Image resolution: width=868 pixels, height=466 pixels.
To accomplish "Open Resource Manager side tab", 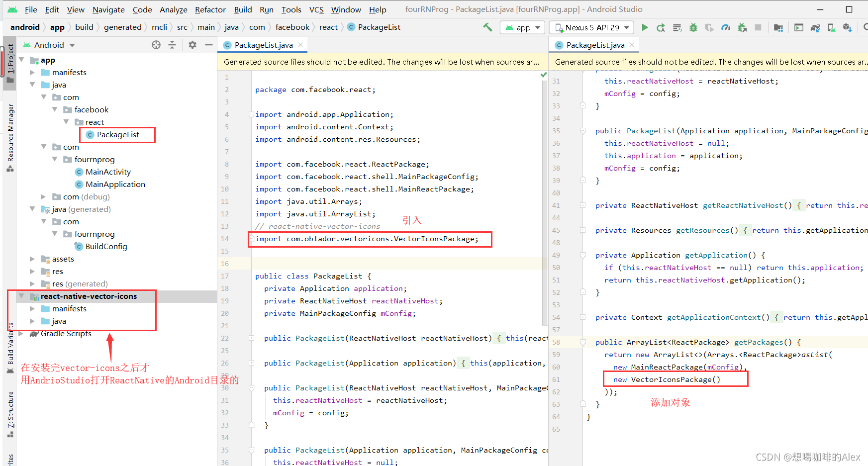I will (x=10, y=138).
